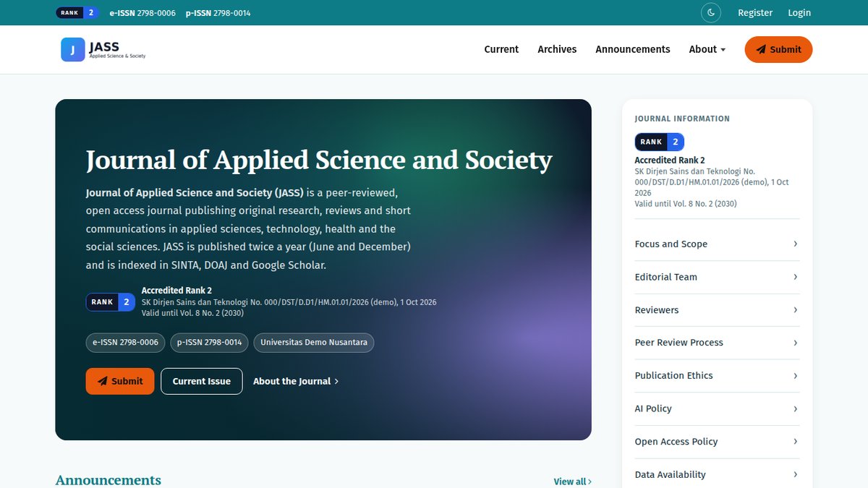Screen dimensions: 868x488
Task: Click the View all announcements link
Action: pyautogui.click(x=573, y=481)
